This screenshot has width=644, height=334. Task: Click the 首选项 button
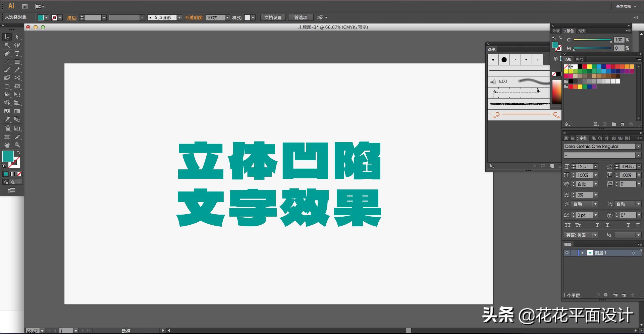pyautogui.click(x=301, y=17)
